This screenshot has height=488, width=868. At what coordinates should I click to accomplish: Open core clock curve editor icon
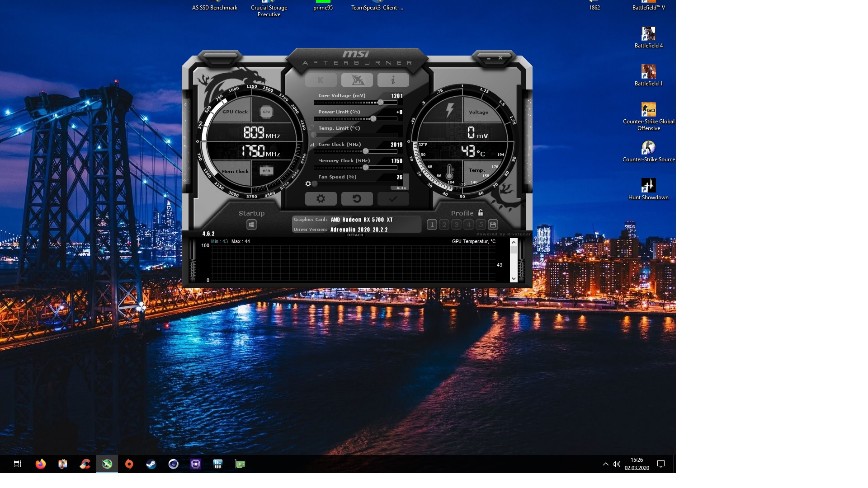(x=312, y=145)
